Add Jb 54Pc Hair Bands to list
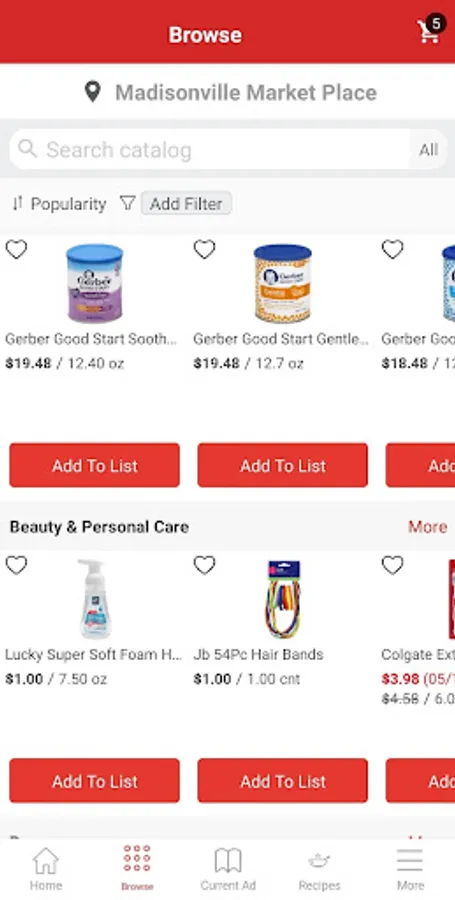 pyautogui.click(x=283, y=781)
